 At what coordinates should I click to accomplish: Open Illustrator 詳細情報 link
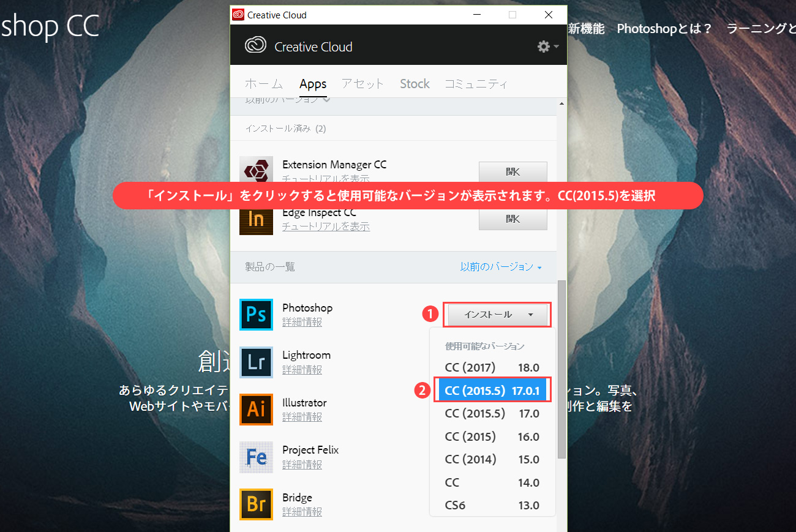[302, 417]
